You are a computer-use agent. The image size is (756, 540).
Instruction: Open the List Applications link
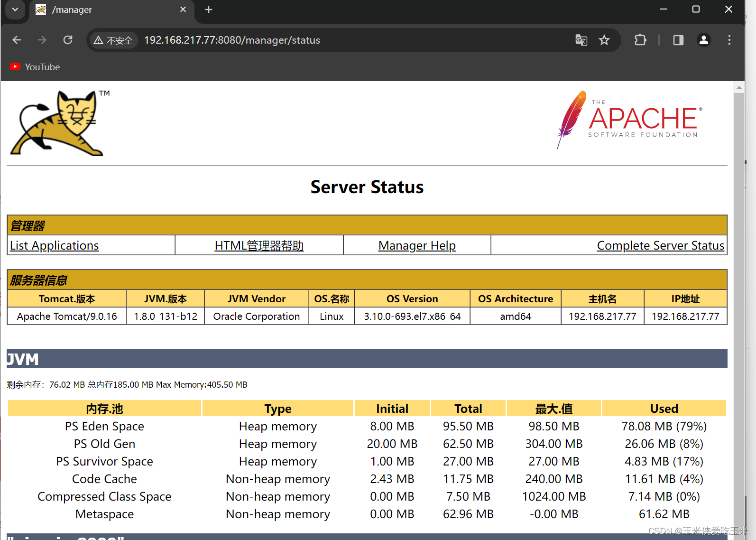coord(54,245)
